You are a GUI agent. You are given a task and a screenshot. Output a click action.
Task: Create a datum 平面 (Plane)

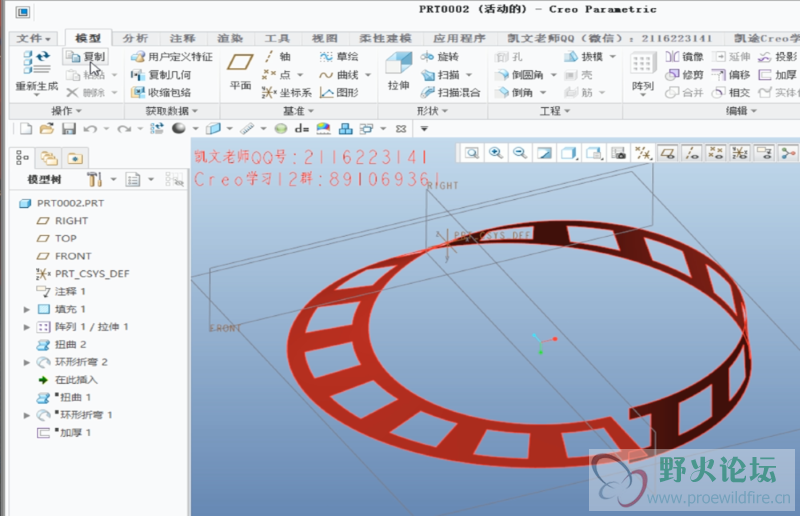coord(240,71)
